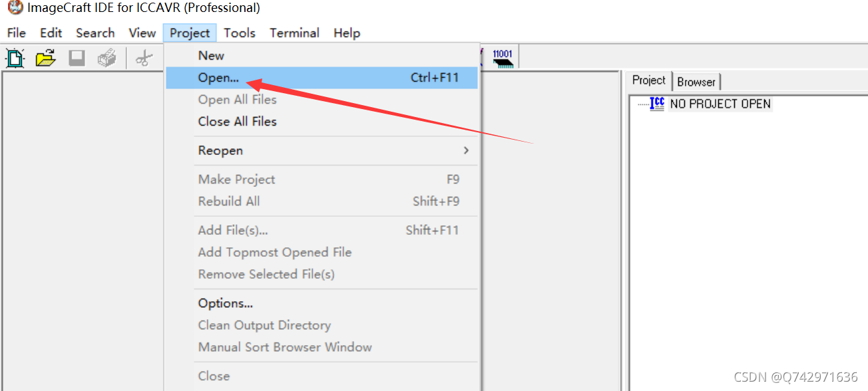868x391 pixels.
Task: Select Open... from Project menu
Action: [x=322, y=78]
